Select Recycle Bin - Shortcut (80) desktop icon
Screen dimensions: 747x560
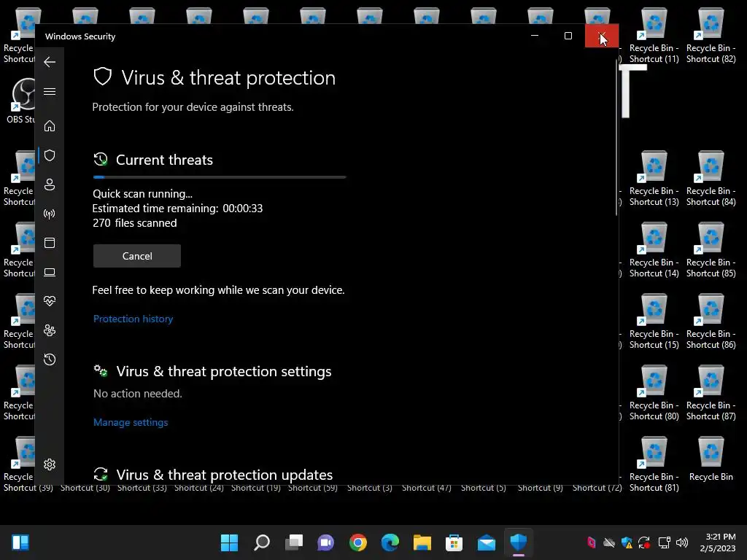click(654, 393)
